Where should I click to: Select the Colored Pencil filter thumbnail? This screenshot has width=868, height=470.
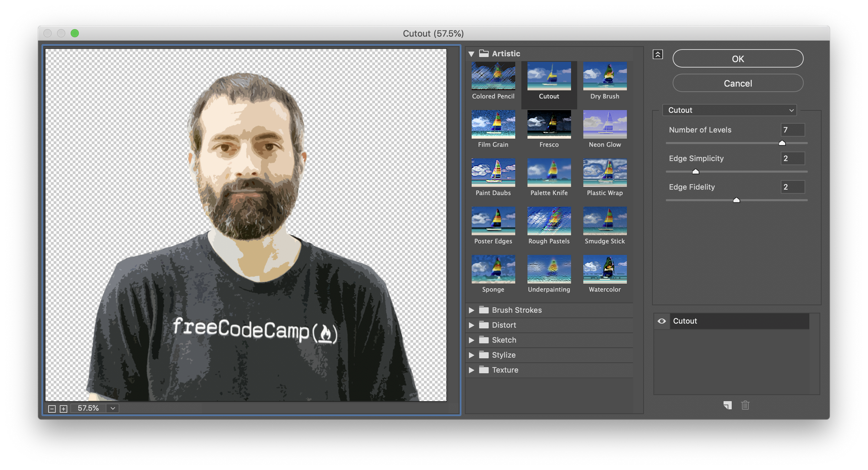tap(493, 76)
